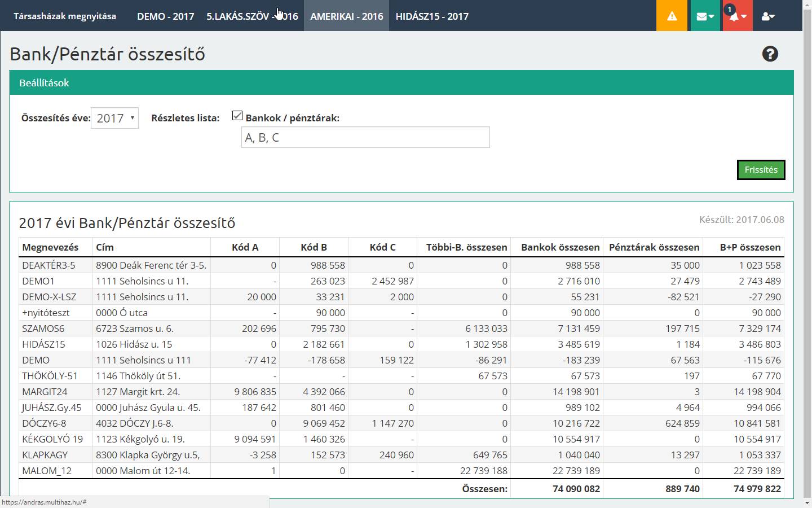
Task: Toggle the Részletes lista checkbox
Action: (237, 116)
